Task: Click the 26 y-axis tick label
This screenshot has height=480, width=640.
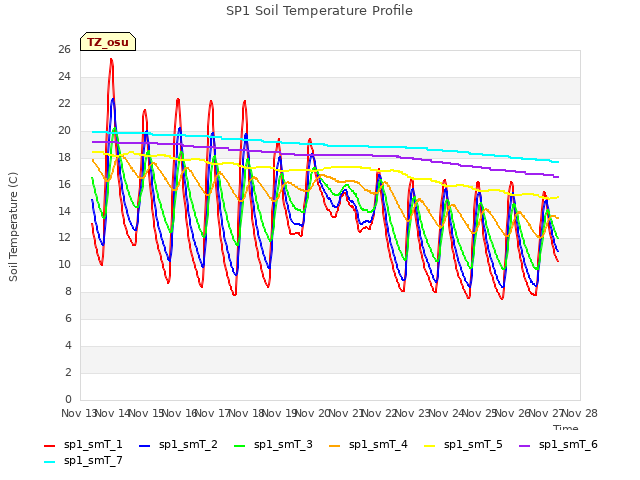Action: pos(64,49)
